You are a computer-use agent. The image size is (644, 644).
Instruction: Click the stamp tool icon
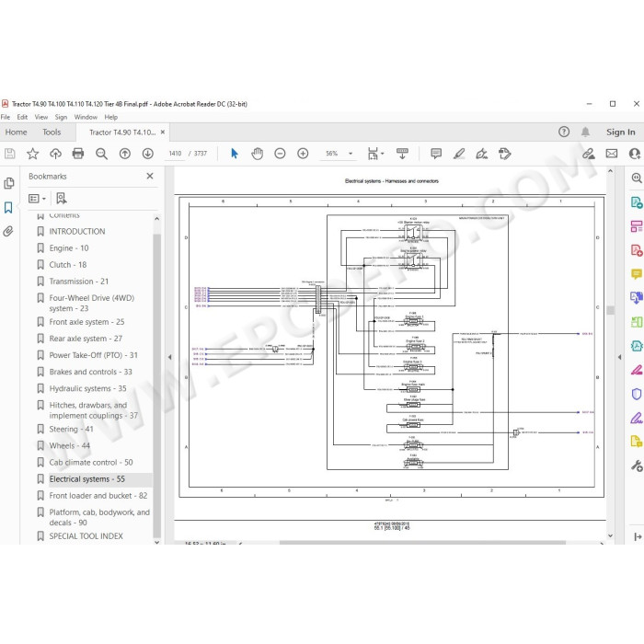pos(505,154)
